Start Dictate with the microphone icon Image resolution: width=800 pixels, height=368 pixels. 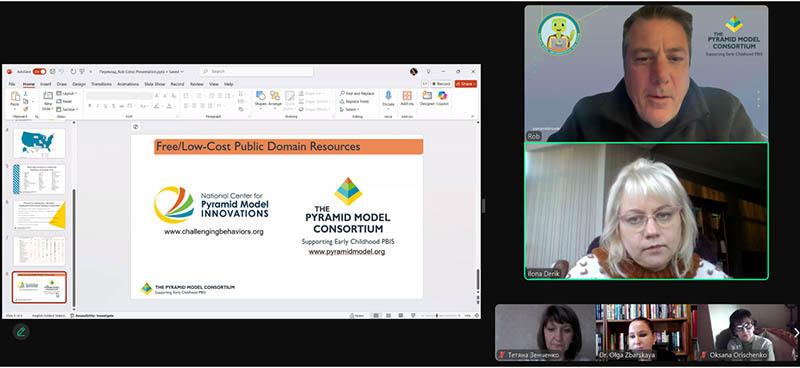coord(388,99)
